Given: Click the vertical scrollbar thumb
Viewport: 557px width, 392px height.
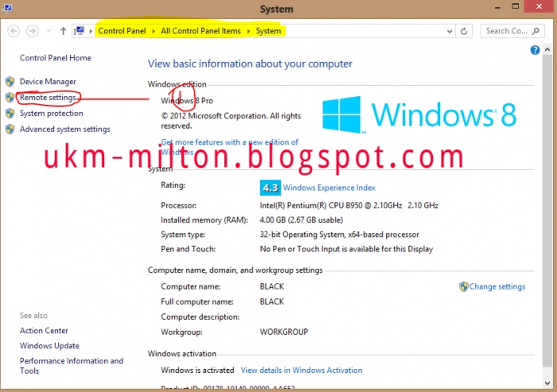Looking at the screenshot, I should point(547,210).
